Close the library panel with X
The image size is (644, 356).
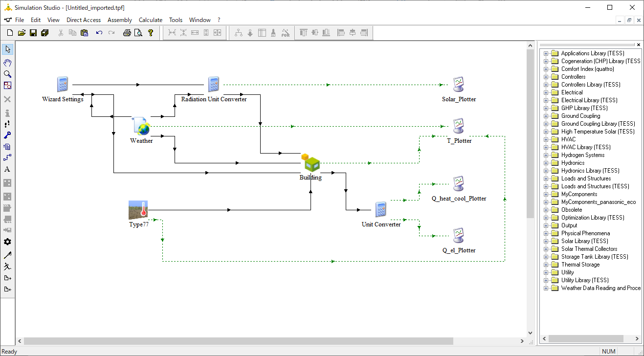tap(638, 44)
